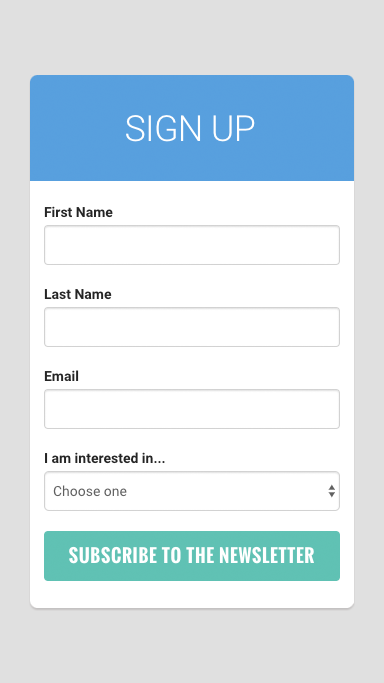Click the "I am interested in..." label

click(x=104, y=458)
